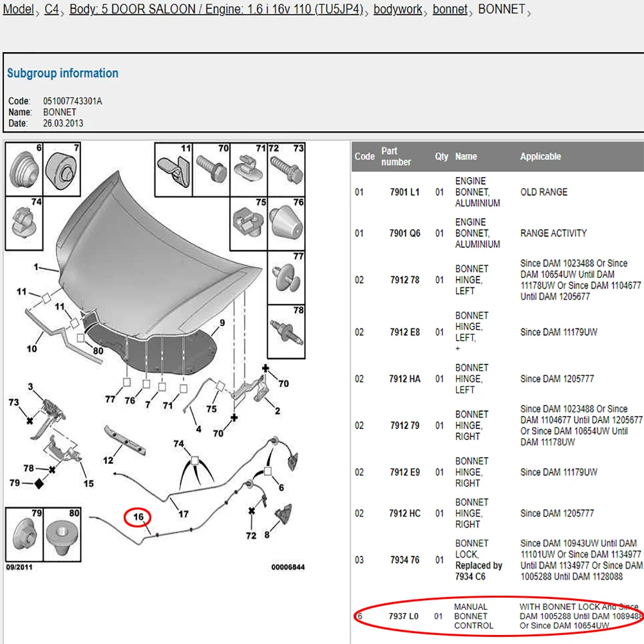Select part thumbnail 78 stud bolt
This screenshot has width=644, height=644.
point(287,332)
